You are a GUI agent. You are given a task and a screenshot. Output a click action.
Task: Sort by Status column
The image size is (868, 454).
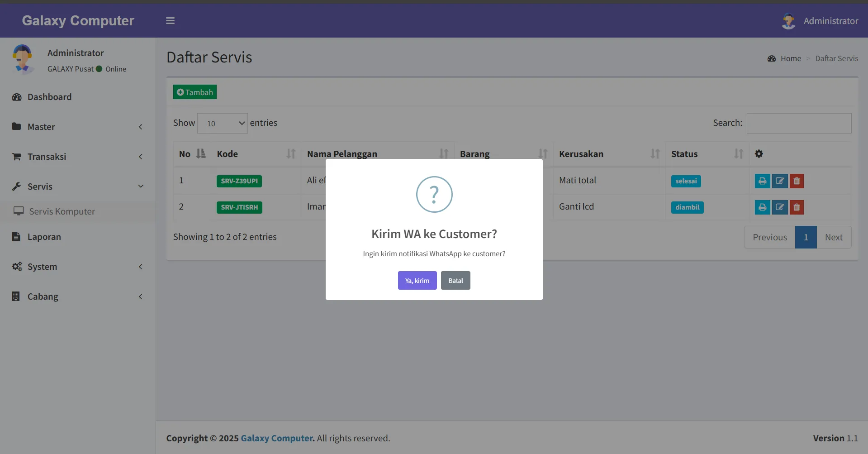click(x=707, y=154)
